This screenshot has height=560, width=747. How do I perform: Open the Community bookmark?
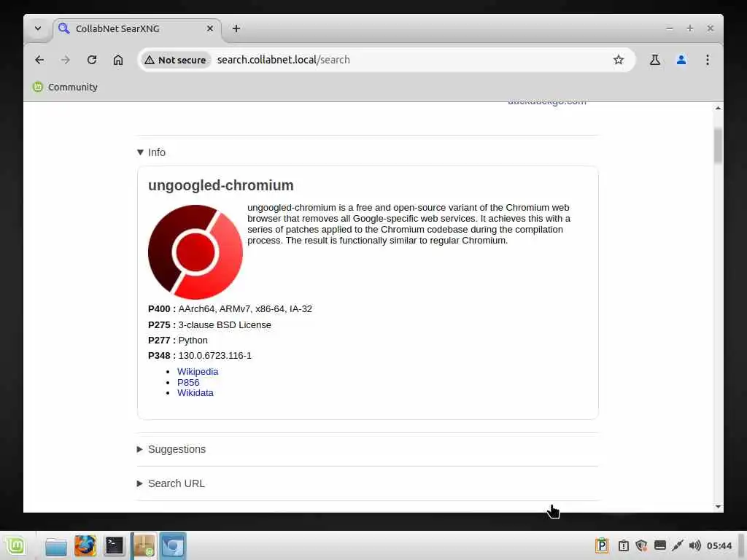pos(65,87)
